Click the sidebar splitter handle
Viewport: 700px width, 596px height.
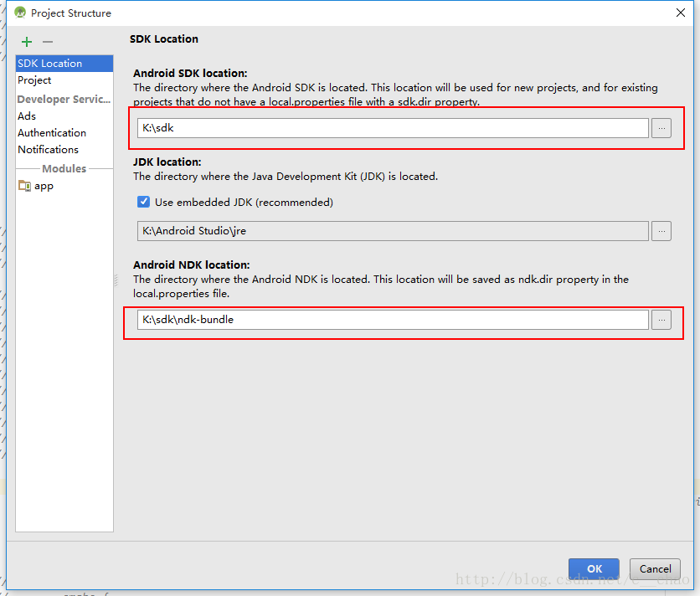pos(116,280)
